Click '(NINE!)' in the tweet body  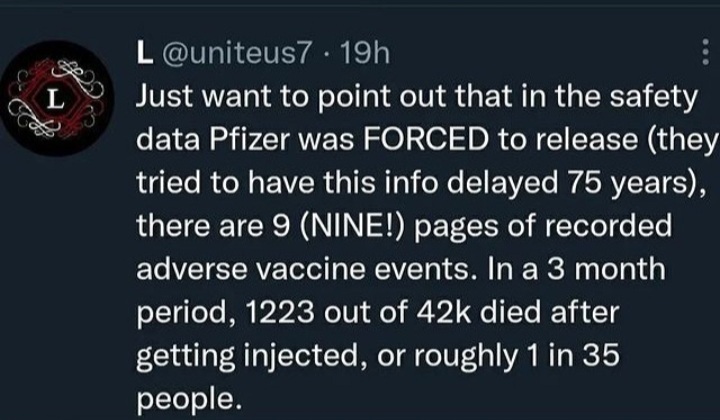(352, 226)
